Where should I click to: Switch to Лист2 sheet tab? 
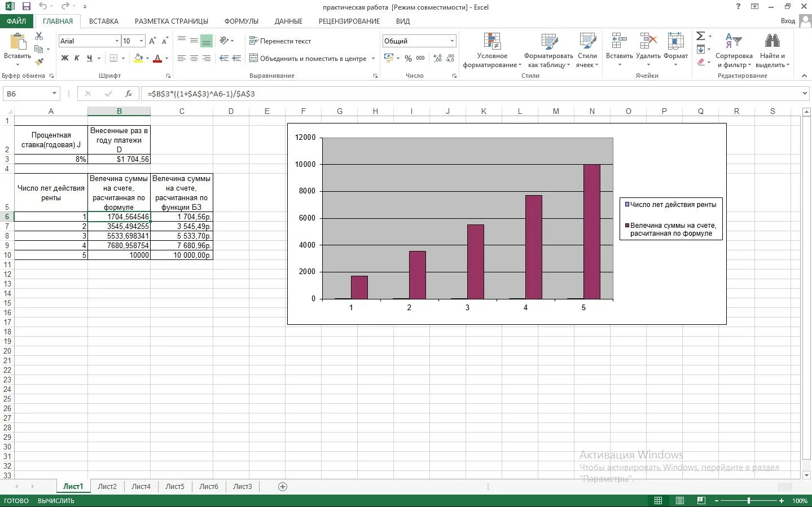click(x=107, y=486)
